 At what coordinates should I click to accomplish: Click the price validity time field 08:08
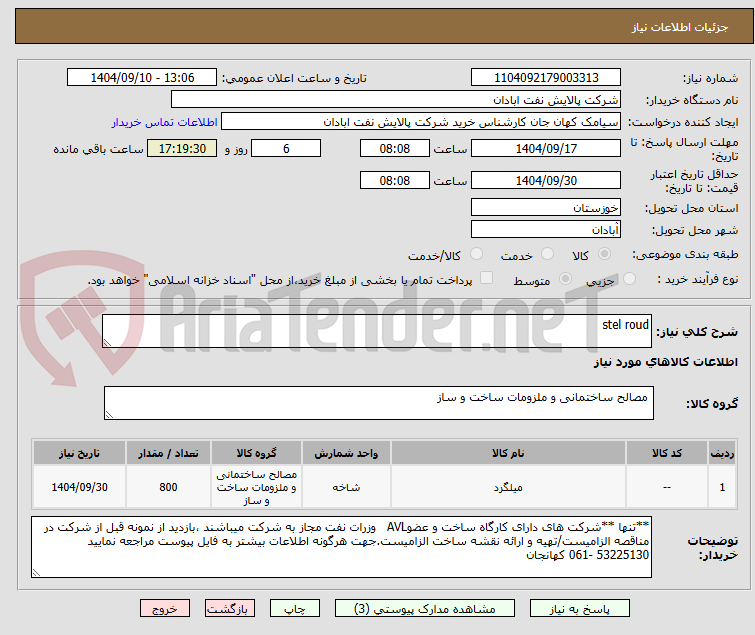point(394,181)
